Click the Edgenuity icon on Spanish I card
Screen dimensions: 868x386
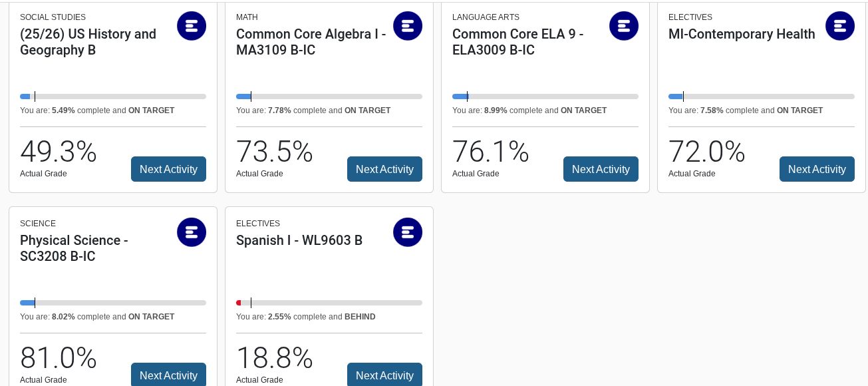tap(408, 232)
